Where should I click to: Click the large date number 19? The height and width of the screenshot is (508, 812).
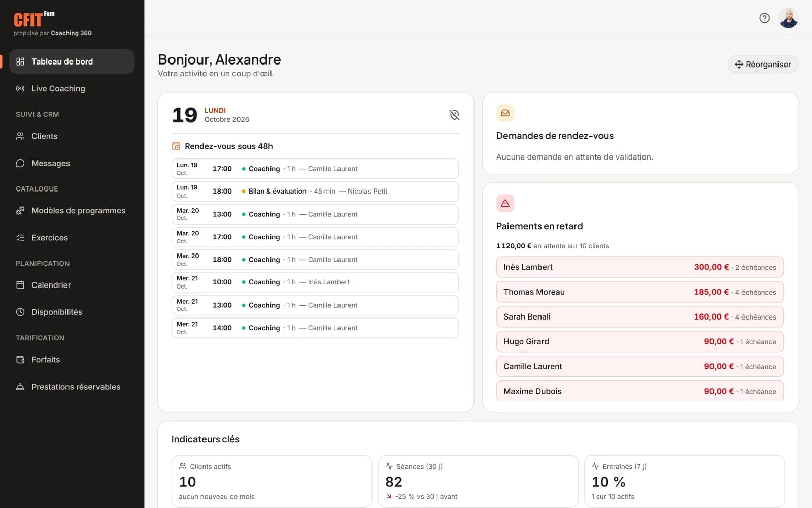click(x=185, y=115)
